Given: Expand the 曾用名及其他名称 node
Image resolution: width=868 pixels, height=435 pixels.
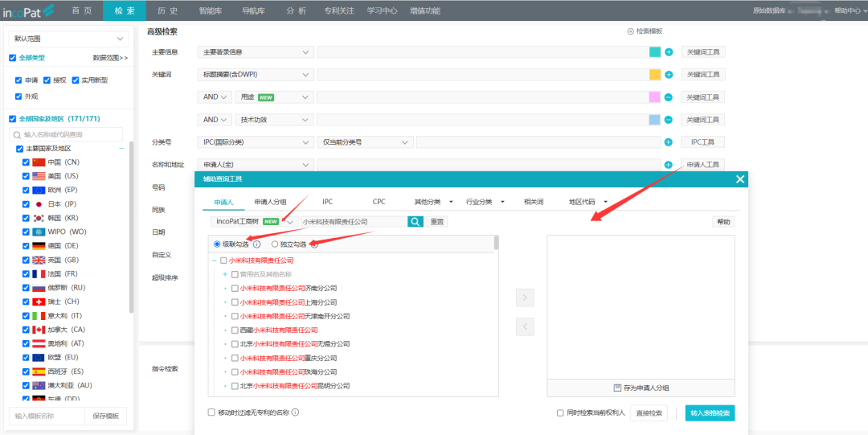Looking at the screenshot, I should pyautogui.click(x=225, y=274).
